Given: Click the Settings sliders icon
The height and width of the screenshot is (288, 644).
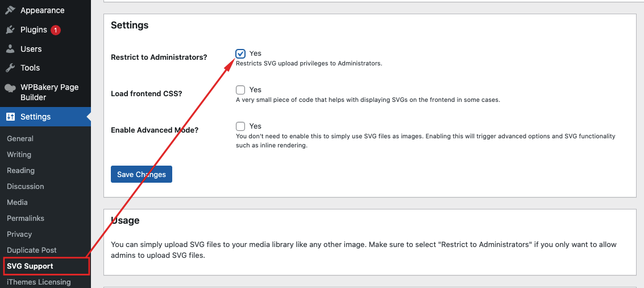Looking at the screenshot, I should pyautogui.click(x=10, y=117).
